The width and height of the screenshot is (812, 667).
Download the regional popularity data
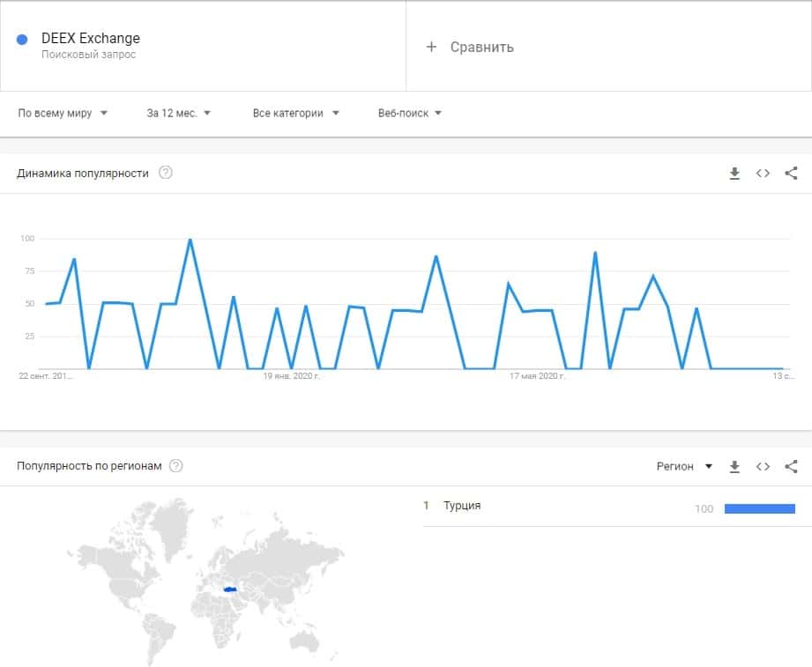coord(734,466)
